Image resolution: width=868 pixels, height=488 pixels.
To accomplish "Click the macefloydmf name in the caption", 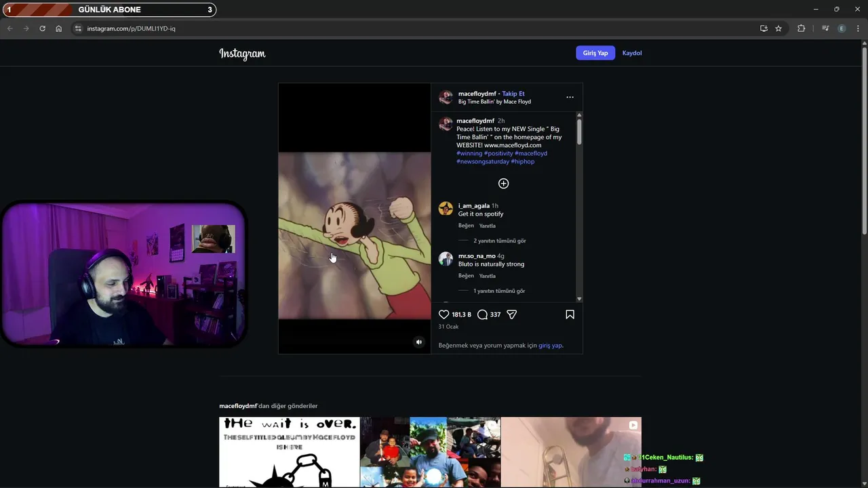I will pyautogui.click(x=475, y=121).
